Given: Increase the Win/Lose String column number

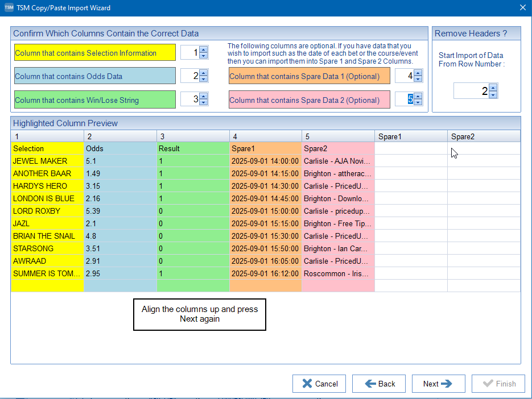Looking at the screenshot, I should [204, 96].
